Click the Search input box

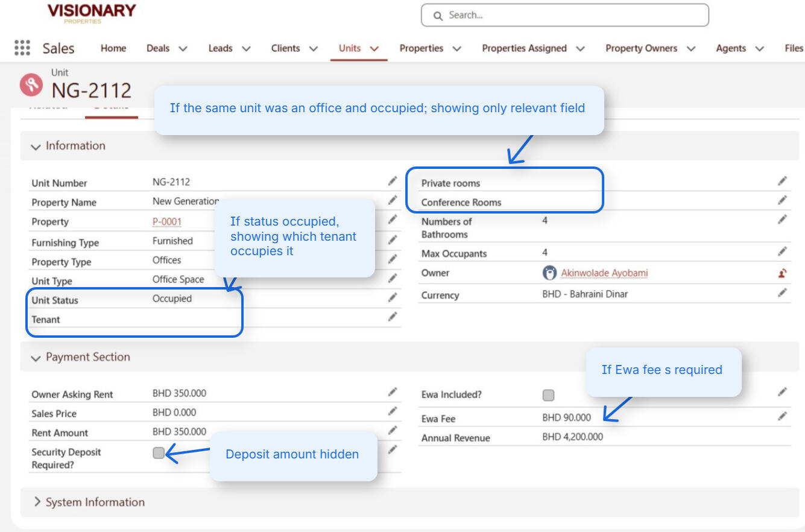tap(564, 15)
